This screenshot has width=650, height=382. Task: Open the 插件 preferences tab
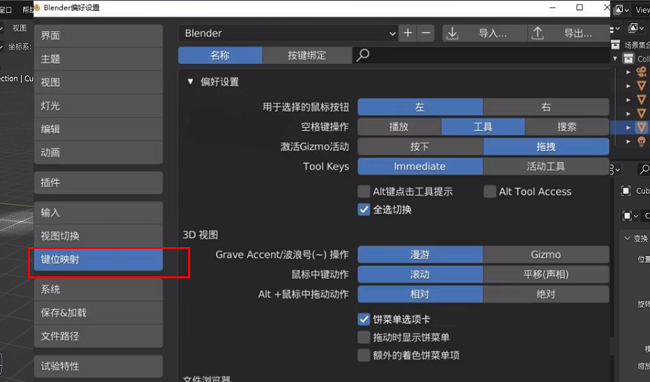[98, 183]
